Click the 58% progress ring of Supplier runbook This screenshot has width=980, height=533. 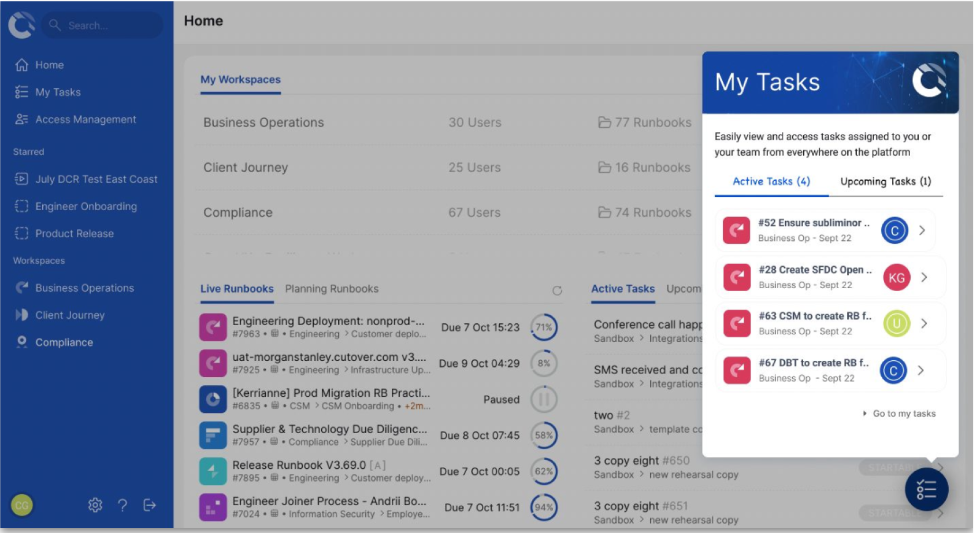[544, 435]
